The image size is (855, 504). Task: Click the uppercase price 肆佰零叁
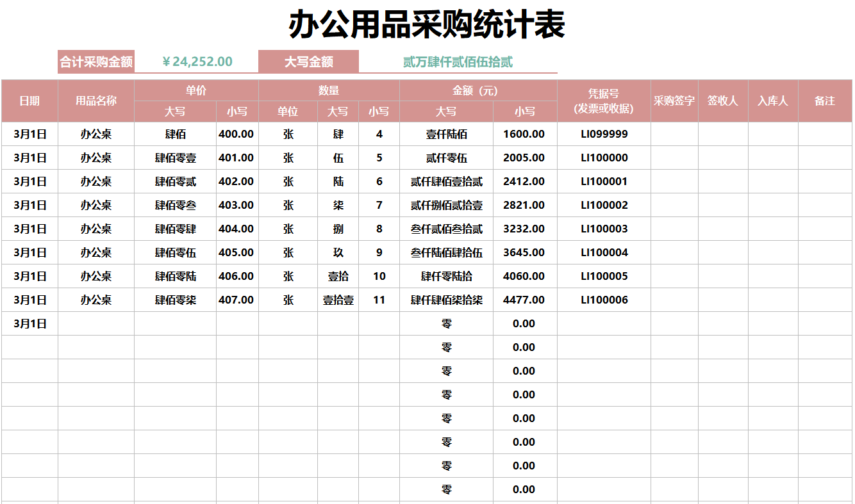[175, 205]
